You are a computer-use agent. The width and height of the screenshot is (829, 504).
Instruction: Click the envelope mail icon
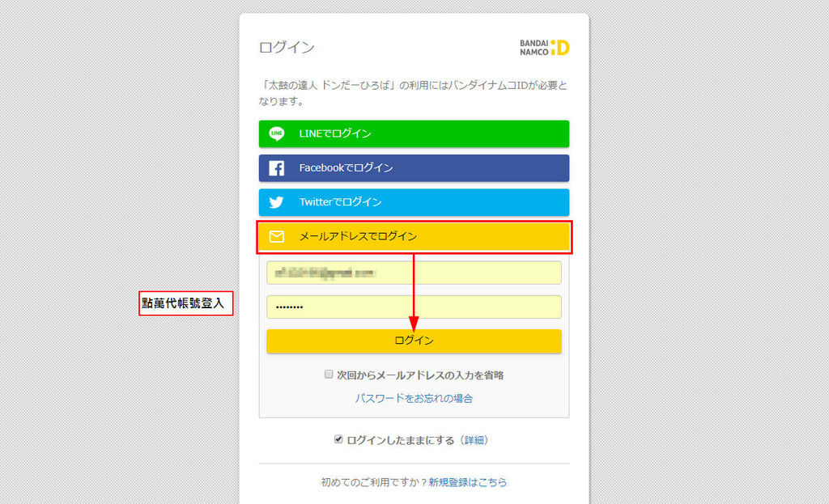tap(277, 236)
